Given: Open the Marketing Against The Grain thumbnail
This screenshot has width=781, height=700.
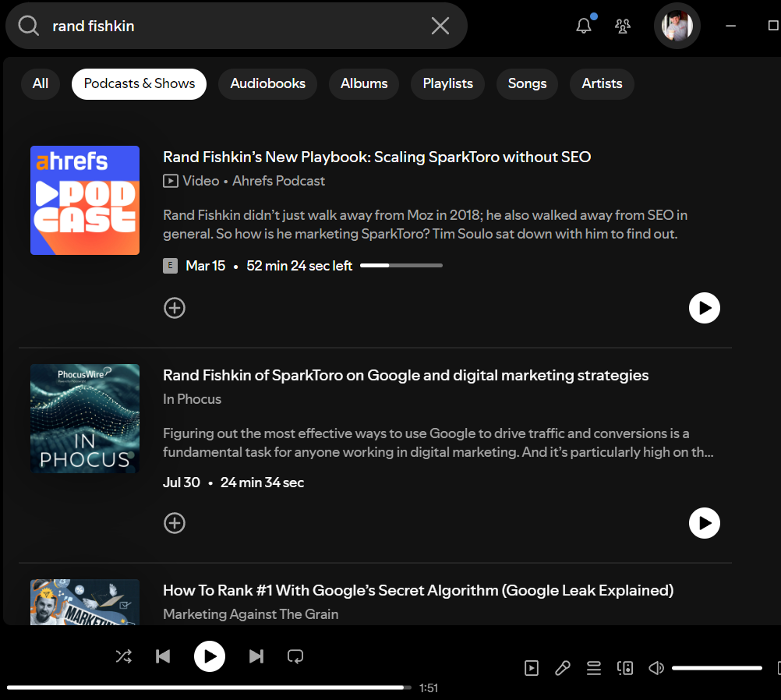Looking at the screenshot, I should (x=85, y=602).
